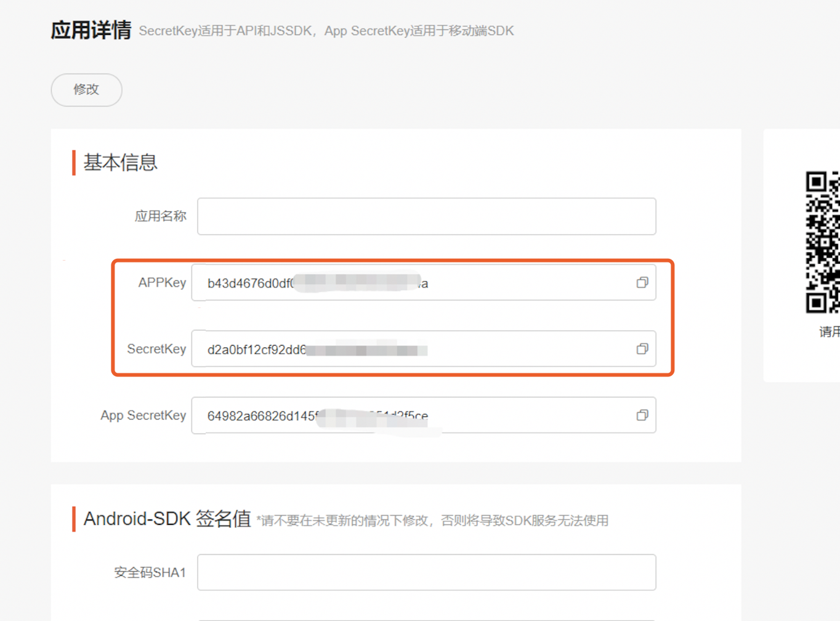The width and height of the screenshot is (840, 621).
Task: Click the SecretKey field label
Action: click(156, 349)
